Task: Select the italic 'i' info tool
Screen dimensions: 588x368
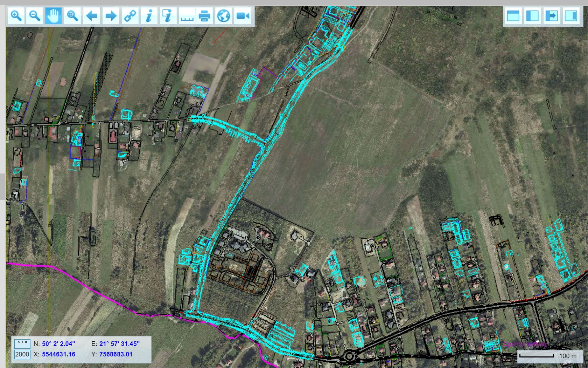Action: point(149,16)
